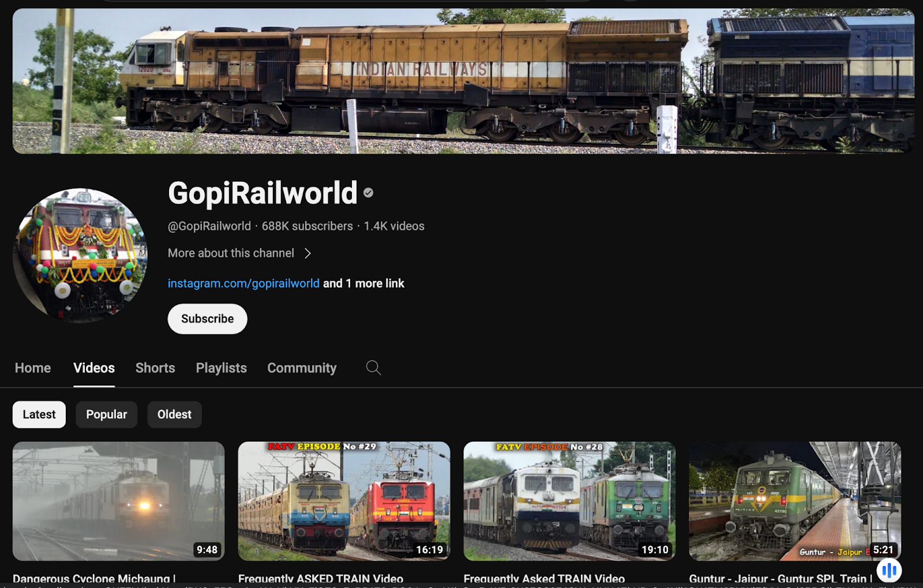Image resolution: width=923 pixels, height=588 pixels.
Task: Select the Latest filter chip
Action: (39, 414)
